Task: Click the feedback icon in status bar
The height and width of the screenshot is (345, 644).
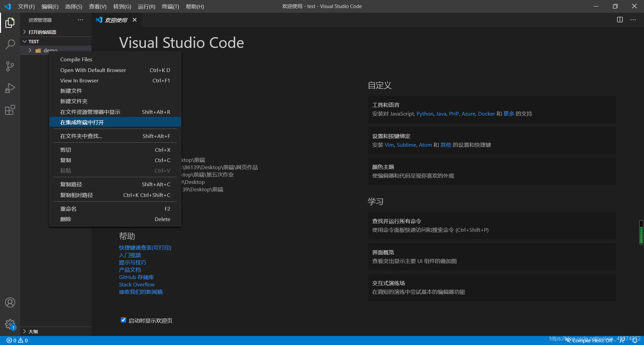Action: point(622,340)
